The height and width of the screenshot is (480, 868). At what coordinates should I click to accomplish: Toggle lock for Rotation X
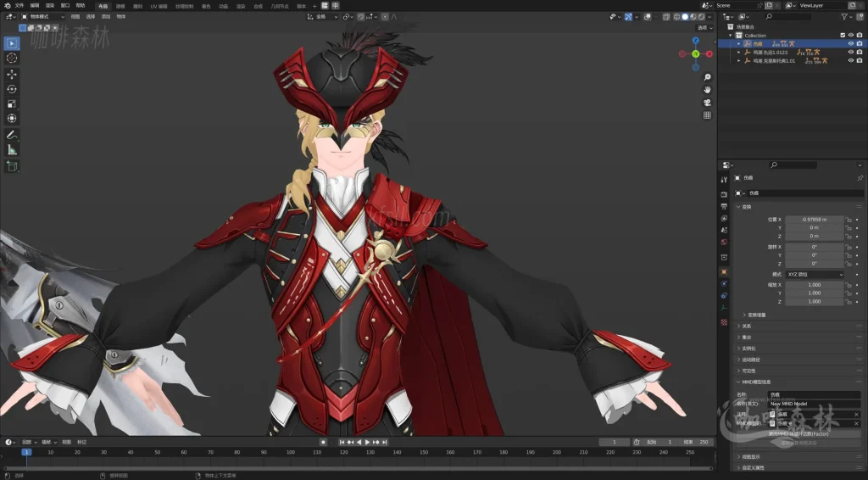(x=848, y=247)
